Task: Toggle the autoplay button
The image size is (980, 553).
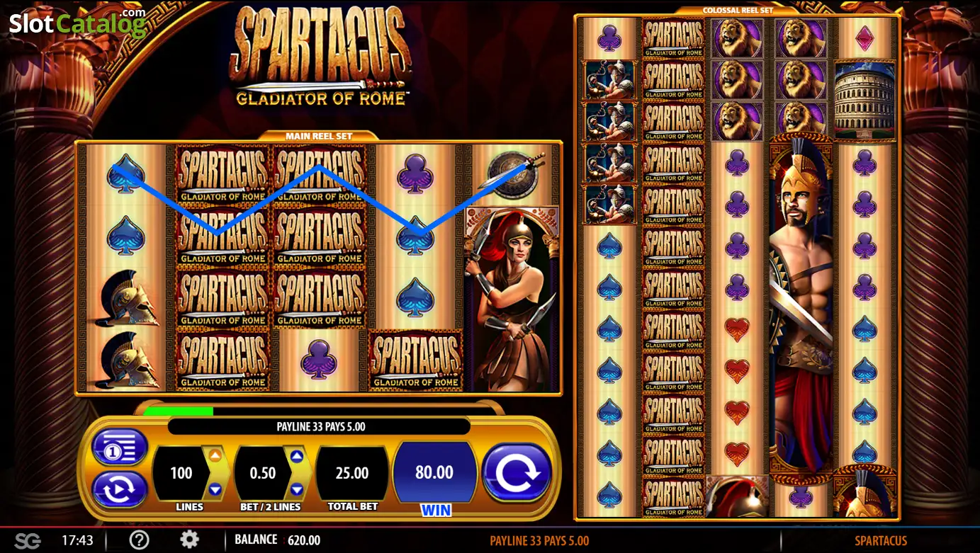Action: click(120, 489)
